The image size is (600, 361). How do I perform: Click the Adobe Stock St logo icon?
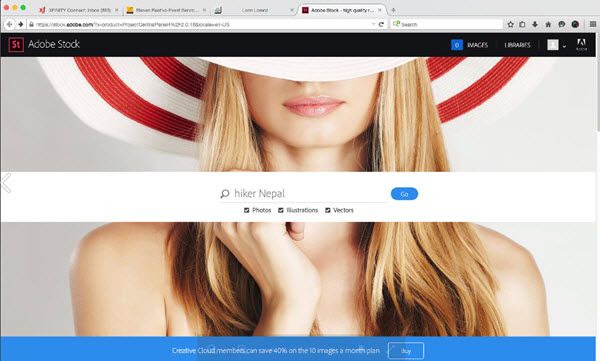click(16, 44)
